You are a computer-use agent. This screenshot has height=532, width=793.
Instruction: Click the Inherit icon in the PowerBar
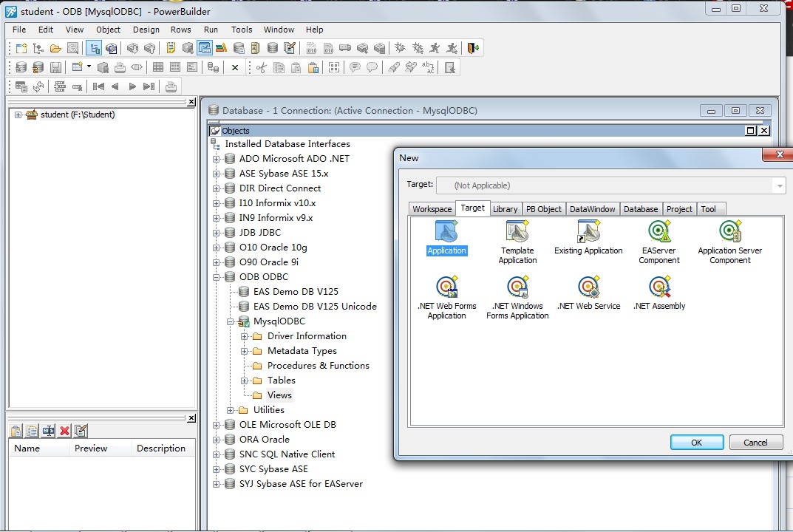coord(38,48)
